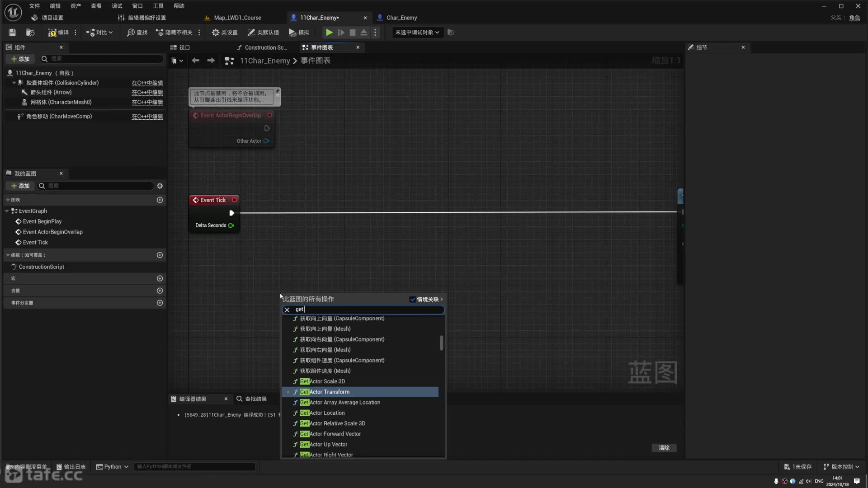868x488 pixels.
Task: Click the eject icon in toolbar
Action: click(364, 32)
